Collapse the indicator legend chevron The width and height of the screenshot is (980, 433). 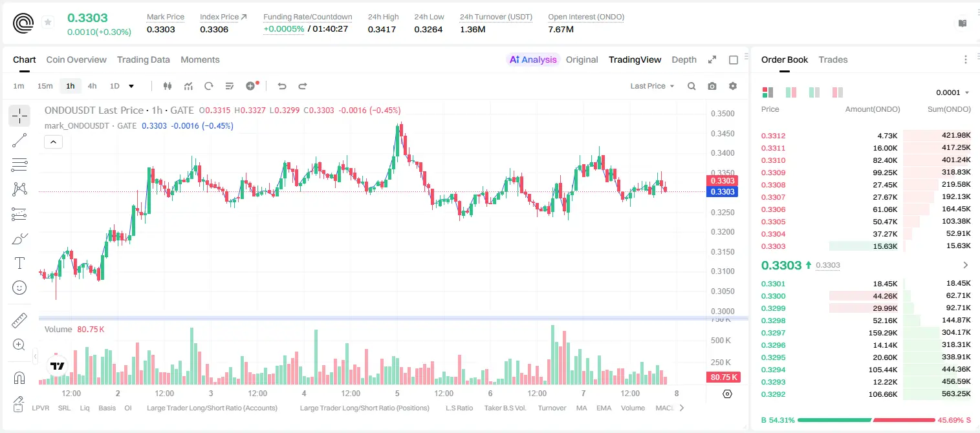pos(53,142)
